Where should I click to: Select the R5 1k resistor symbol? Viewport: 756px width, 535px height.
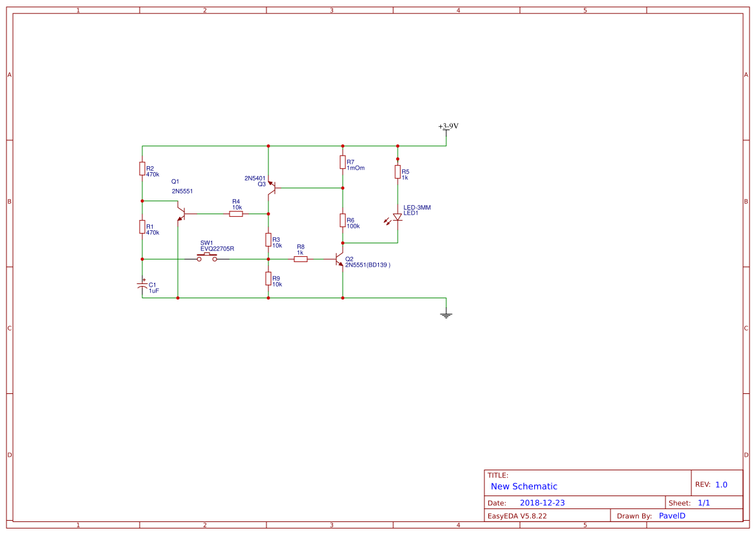click(x=397, y=171)
